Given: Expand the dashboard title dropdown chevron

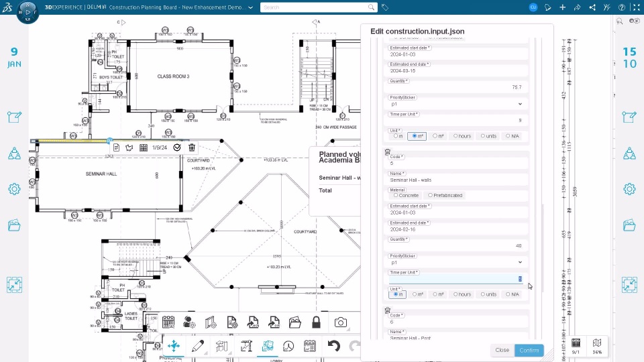Looking at the screenshot, I should (250, 7).
